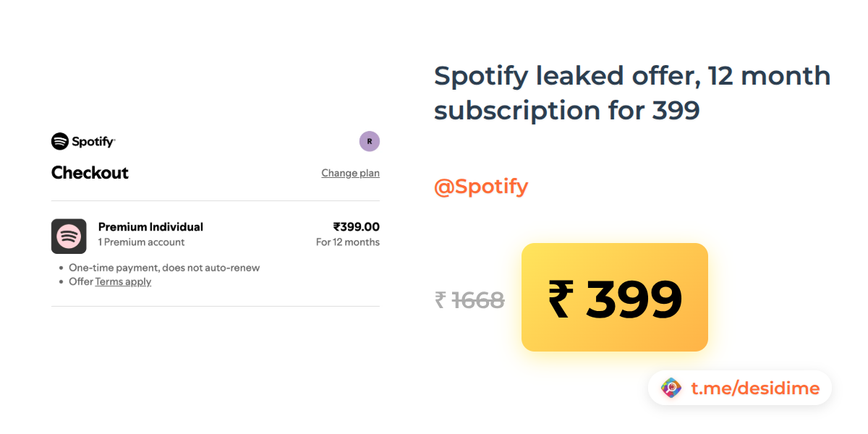The width and height of the screenshot is (868, 434).
Task: Open the t.me/desidime Telegram link
Action: click(x=755, y=388)
